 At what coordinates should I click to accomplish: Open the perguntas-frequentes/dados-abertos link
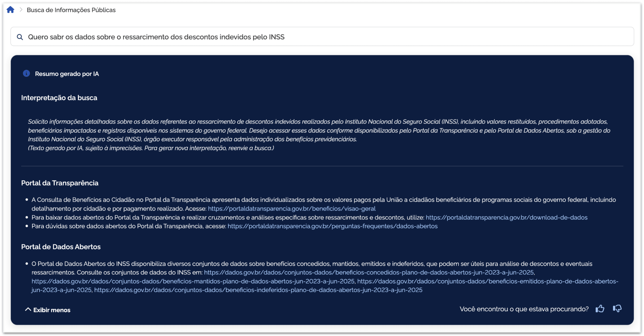333,226
